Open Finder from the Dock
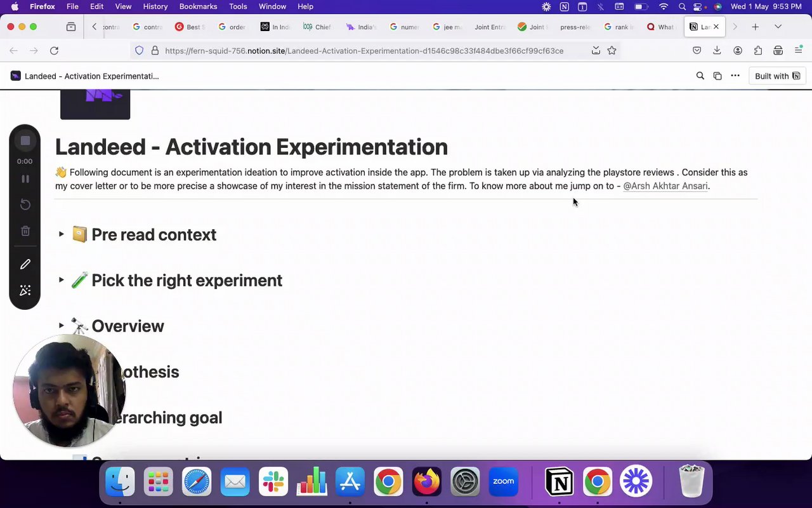Viewport: 812px width, 508px height. pyautogui.click(x=120, y=481)
